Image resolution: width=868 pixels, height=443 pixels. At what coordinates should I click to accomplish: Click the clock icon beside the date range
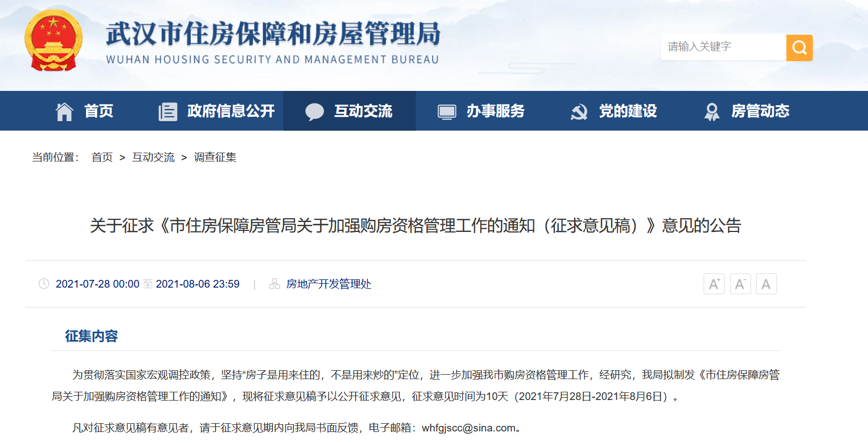tap(44, 284)
